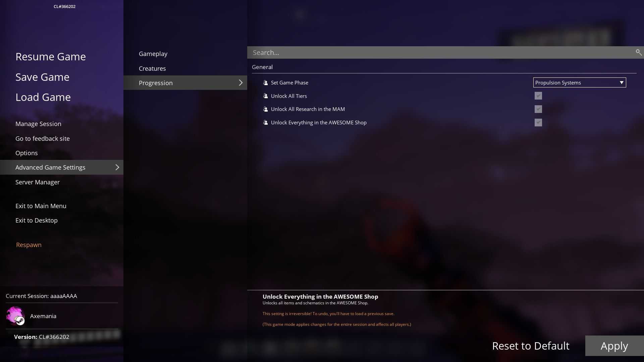This screenshot has height=362, width=644.
Task: Expand the Set Game Phase dropdown
Action: click(579, 83)
